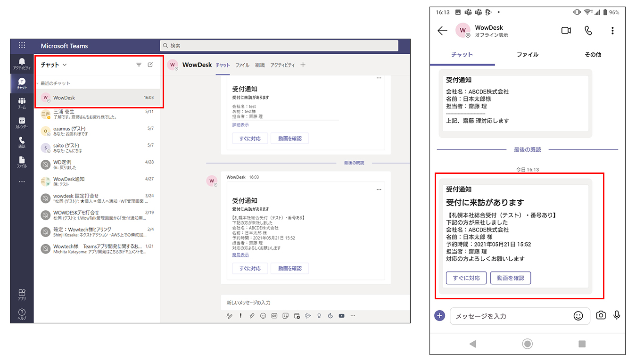Switch to desktop ファイル tab of WowDesk

[x=242, y=65]
